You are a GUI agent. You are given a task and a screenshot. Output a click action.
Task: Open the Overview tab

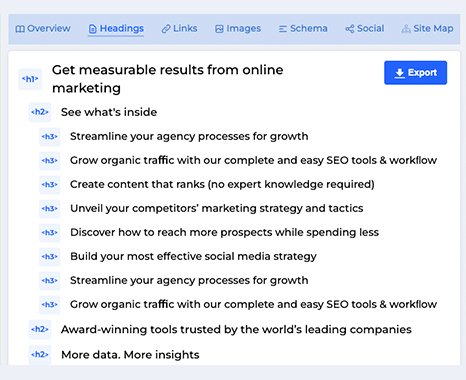point(43,29)
